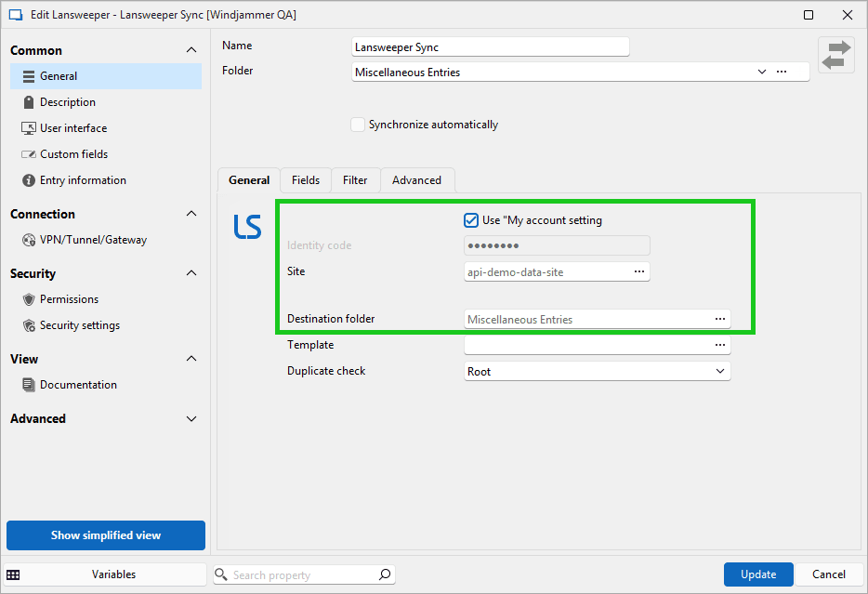Open Documentation under View
The image size is (868, 594).
pyautogui.click(x=79, y=384)
